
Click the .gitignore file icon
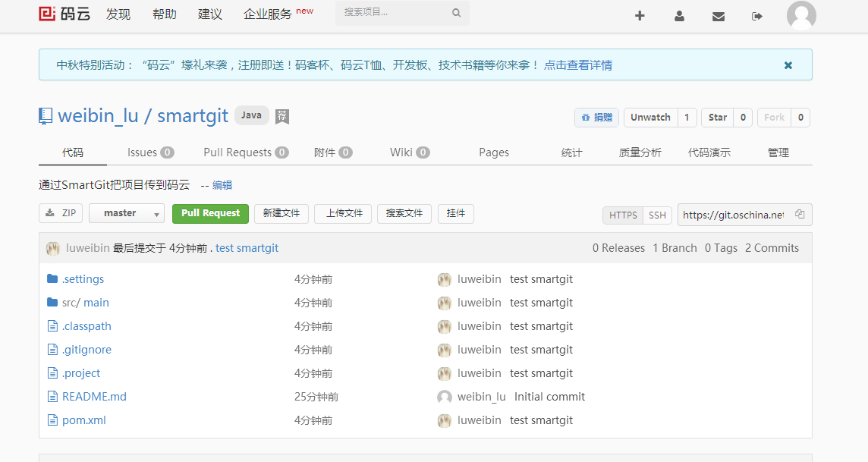pos(52,349)
